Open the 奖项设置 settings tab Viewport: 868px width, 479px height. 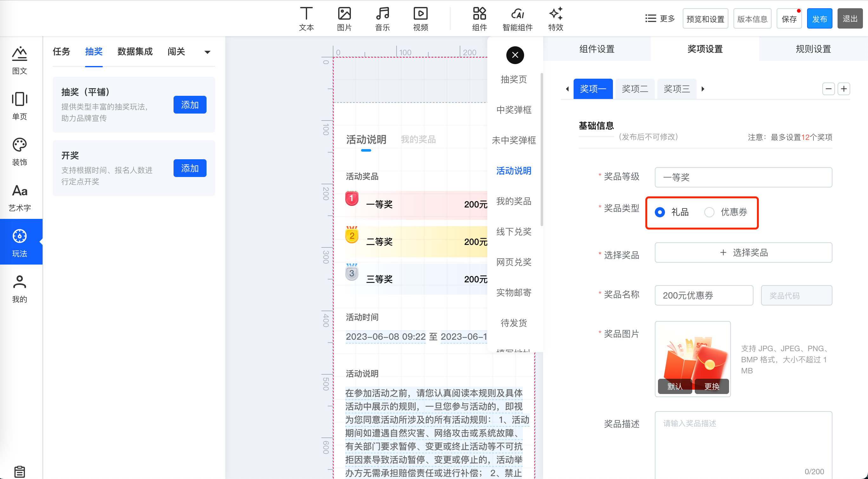[705, 49]
